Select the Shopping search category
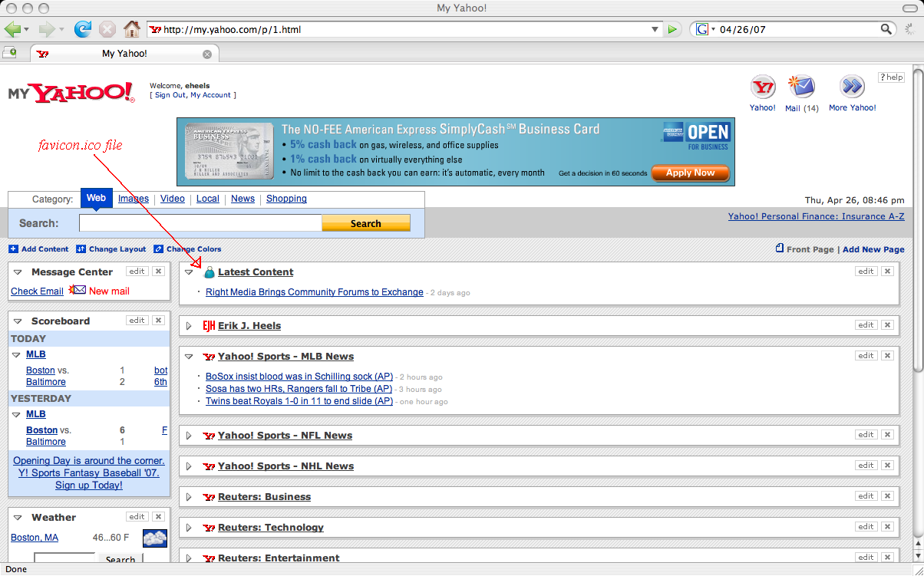This screenshot has height=576, width=924. click(286, 199)
